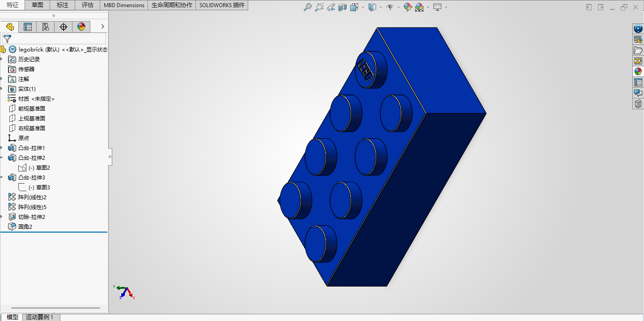
Task: Select the DimXpertManager crosshair tab
Action: (64, 27)
